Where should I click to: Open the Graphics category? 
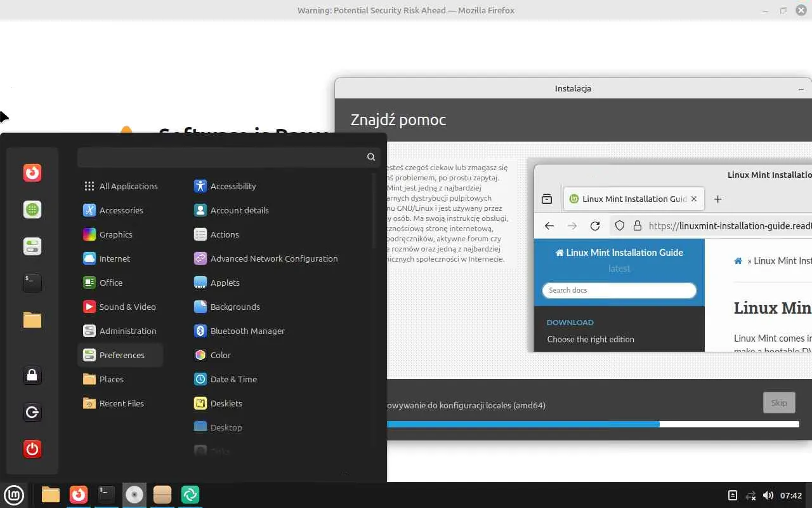tap(121, 234)
